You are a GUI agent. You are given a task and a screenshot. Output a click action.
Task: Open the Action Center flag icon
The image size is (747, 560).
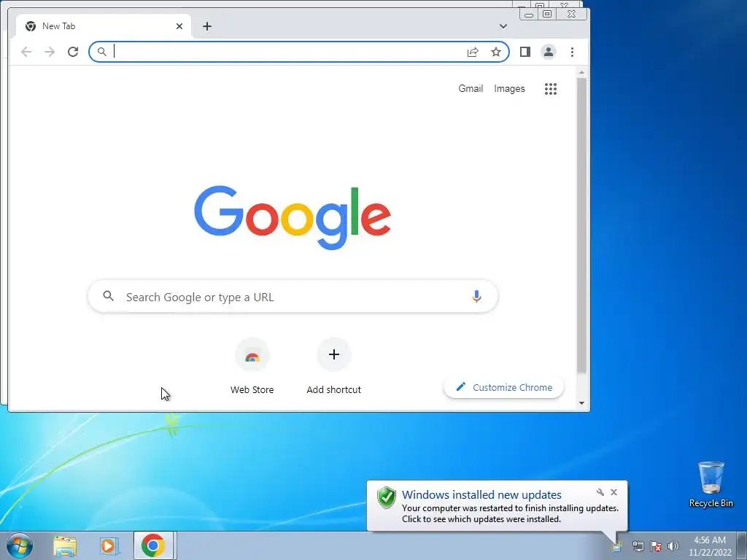(656, 546)
